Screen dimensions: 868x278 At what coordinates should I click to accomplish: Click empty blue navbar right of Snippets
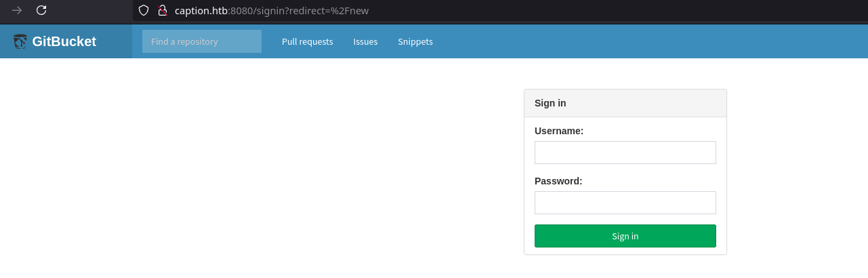click(x=644, y=41)
